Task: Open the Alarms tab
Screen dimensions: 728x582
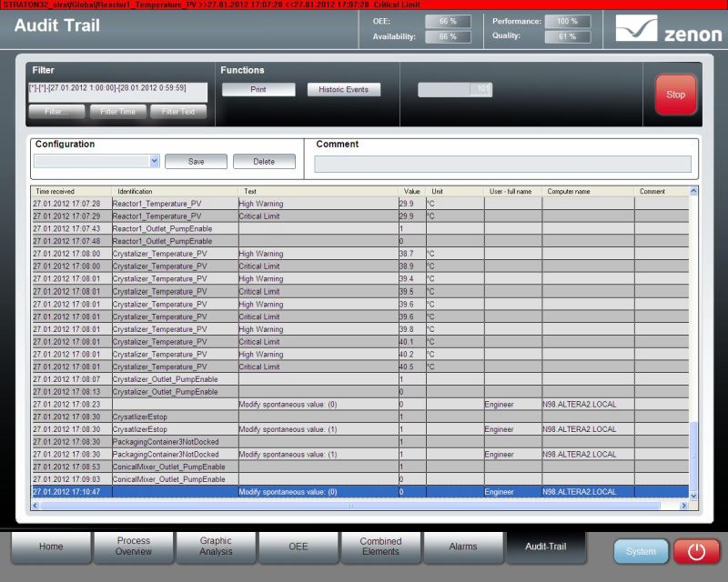Action: pos(462,547)
